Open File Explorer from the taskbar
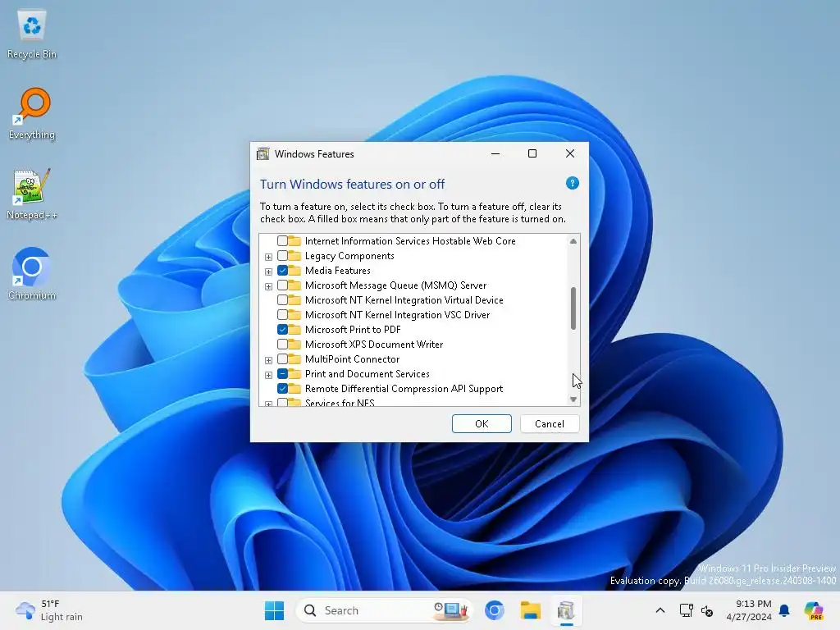This screenshot has width=840, height=630. click(531, 610)
